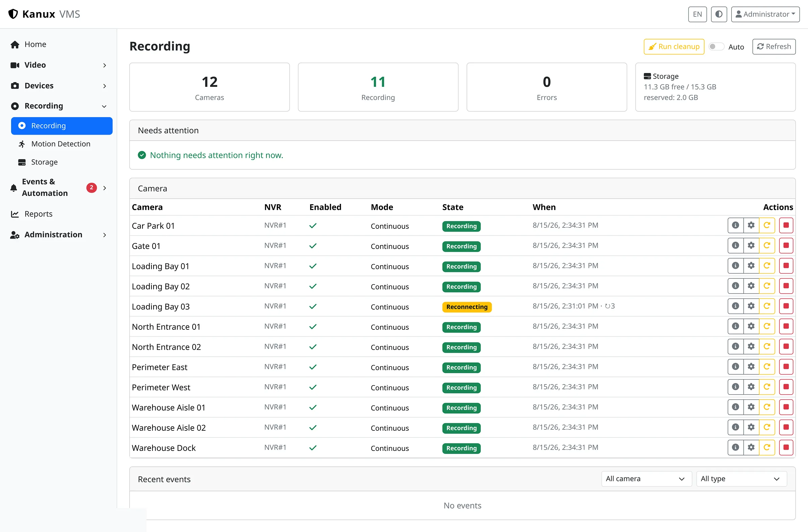This screenshot has width=808, height=532.
Task: Click the Car Park 01 camera name
Action: coord(153,226)
